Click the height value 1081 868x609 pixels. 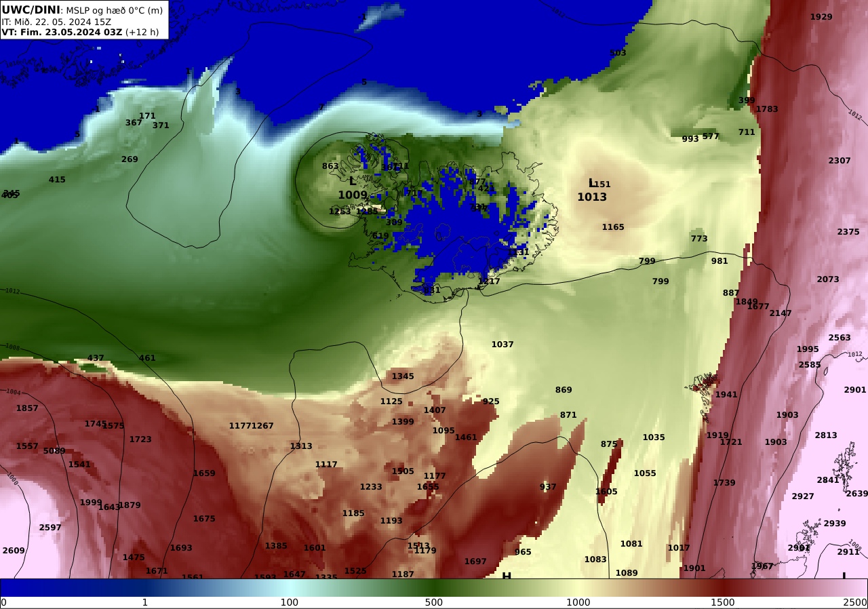(x=631, y=544)
